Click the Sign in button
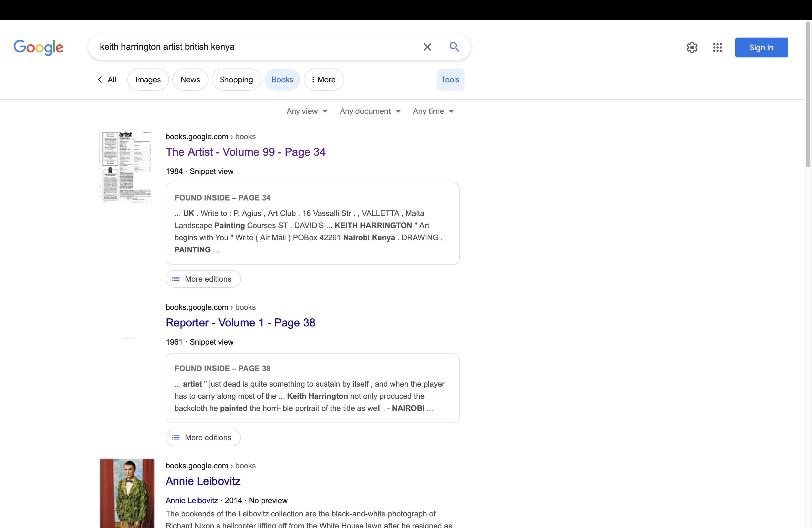Image resolution: width=812 pixels, height=528 pixels. click(x=761, y=47)
